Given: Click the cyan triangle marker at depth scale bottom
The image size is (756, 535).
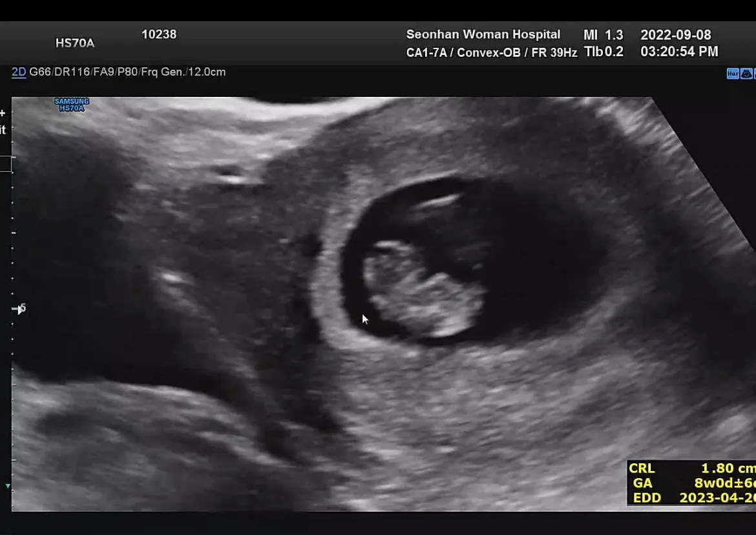Looking at the screenshot, I should pos(8,486).
